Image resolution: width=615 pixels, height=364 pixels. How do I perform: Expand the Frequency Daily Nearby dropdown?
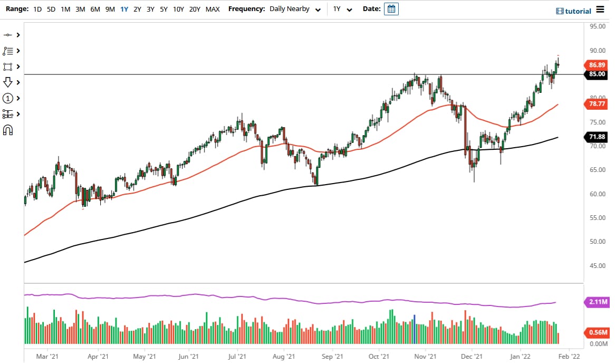tap(295, 9)
